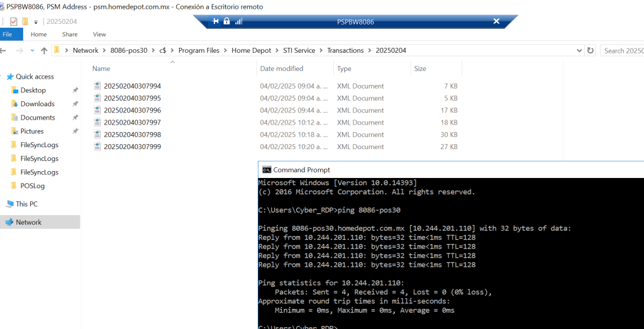Click the XML file icon for 202502040307998
The width and height of the screenshot is (644, 329).
pos(97,135)
